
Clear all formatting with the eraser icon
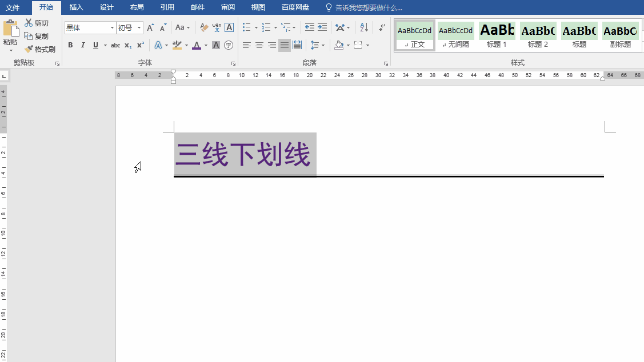pos(203,27)
